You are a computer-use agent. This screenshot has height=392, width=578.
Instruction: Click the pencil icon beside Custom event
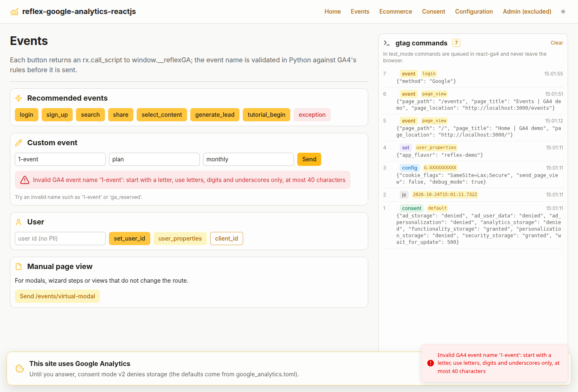tap(19, 143)
